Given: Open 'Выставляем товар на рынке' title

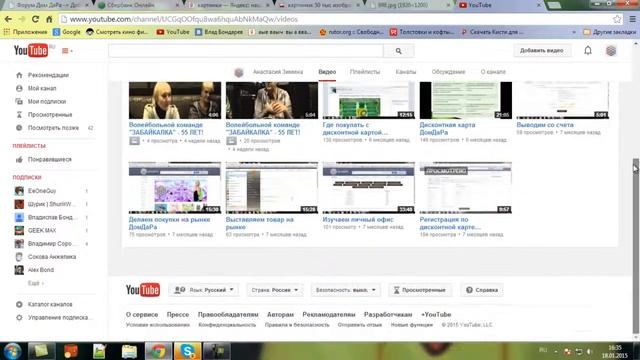Looking at the screenshot, I should [260, 223].
